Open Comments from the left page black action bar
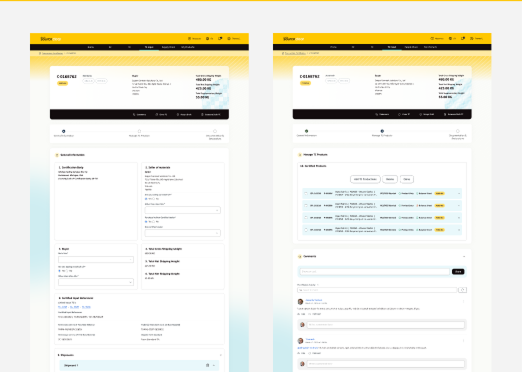The height and width of the screenshot is (372, 522). (140, 115)
